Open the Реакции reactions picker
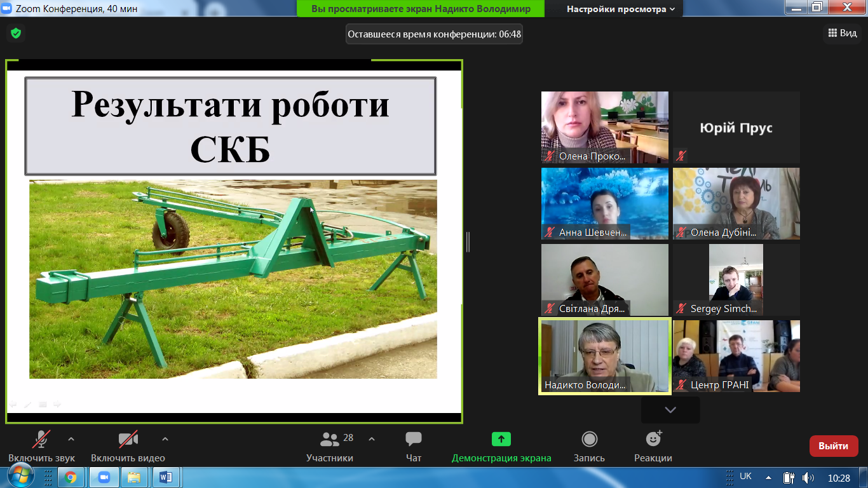Screen dimensions: 868x488 coord(653,446)
